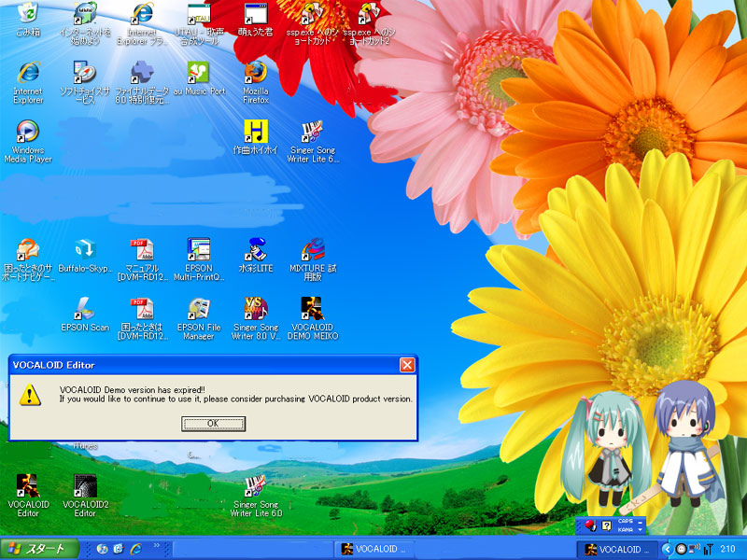Expand the quick launch overflow chevron
Screen dimensions: 747x560
(156, 545)
